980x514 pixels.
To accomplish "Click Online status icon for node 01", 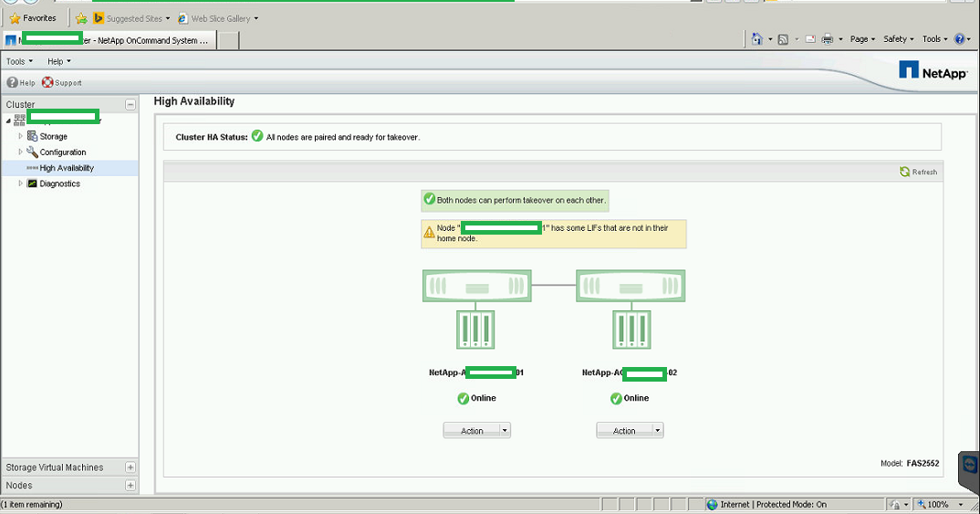I will pyautogui.click(x=464, y=398).
